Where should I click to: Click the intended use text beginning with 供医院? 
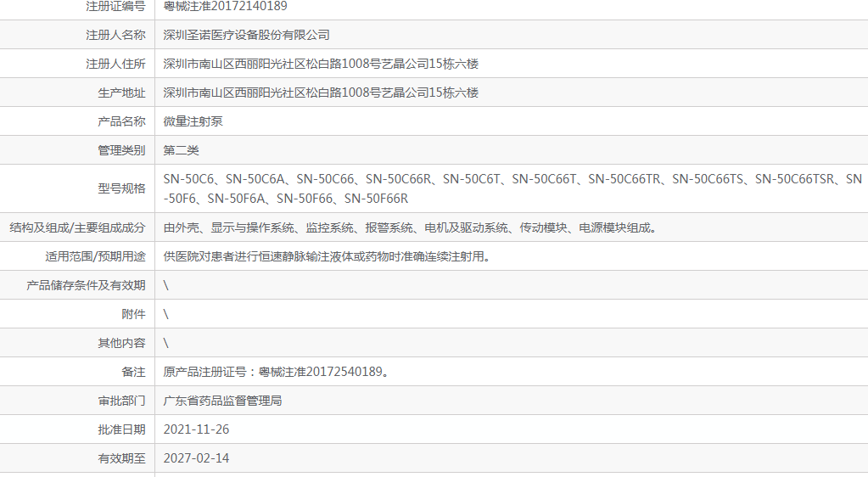pos(327,256)
